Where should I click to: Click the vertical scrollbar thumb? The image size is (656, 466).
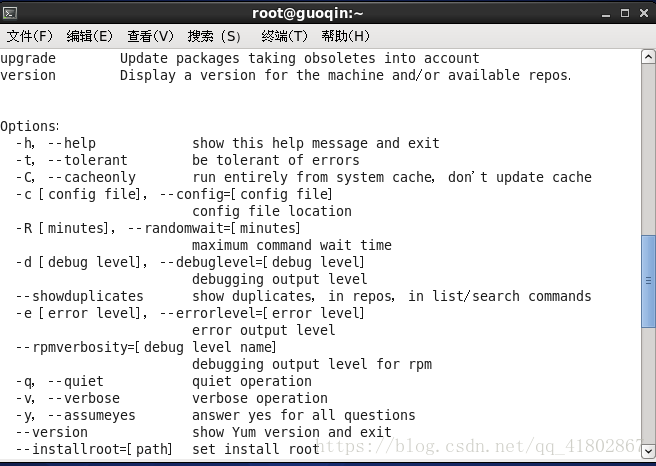[648, 281]
